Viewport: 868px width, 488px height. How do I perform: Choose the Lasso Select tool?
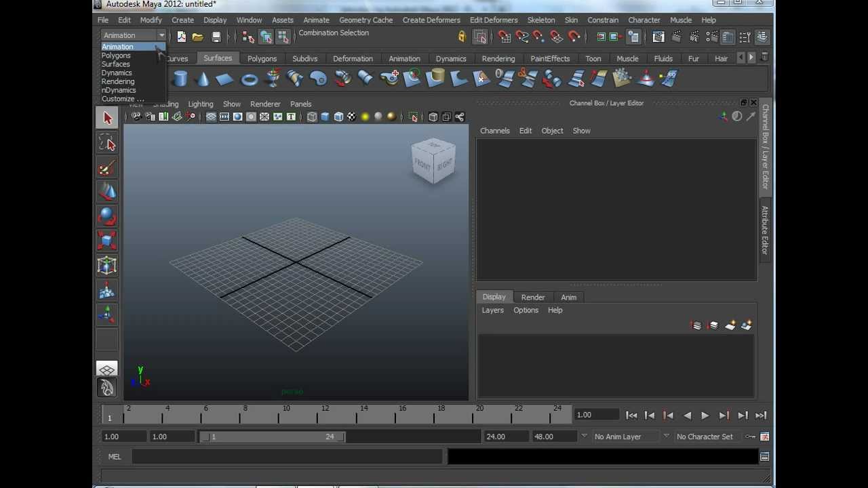[107, 142]
